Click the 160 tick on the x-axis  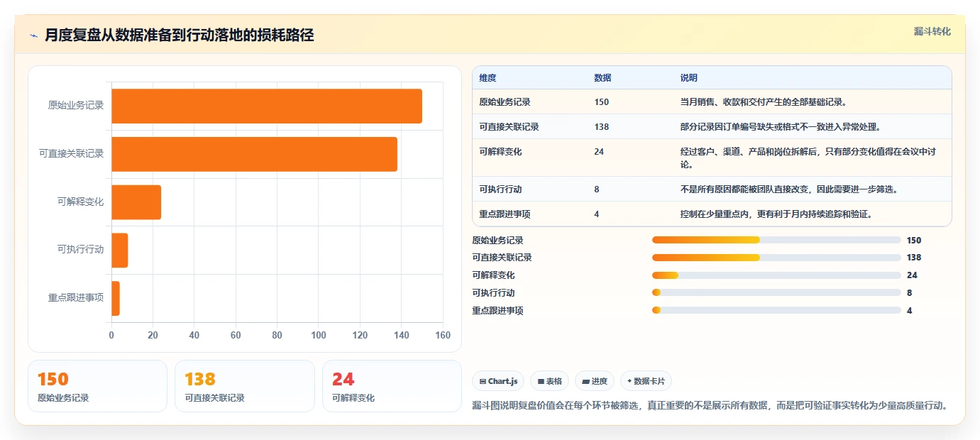(443, 336)
